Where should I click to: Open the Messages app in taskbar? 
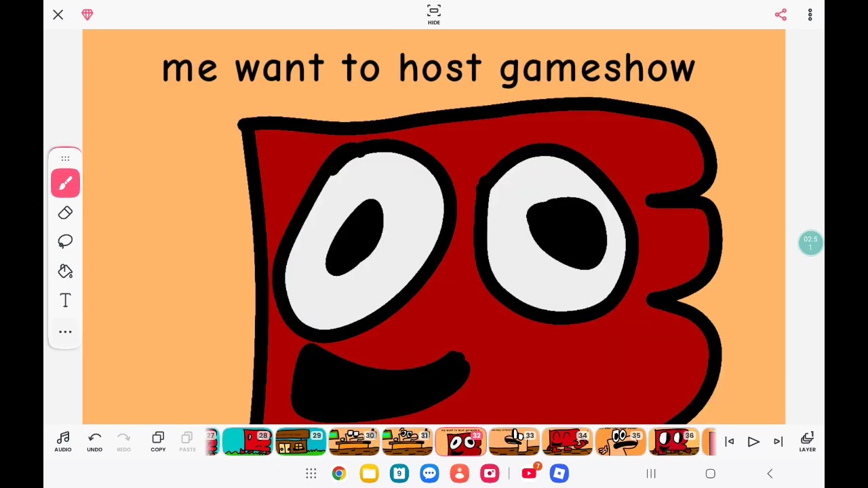[x=429, y=473]
